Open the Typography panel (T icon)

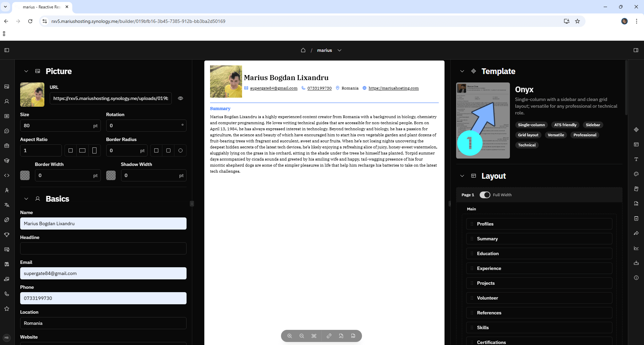(x=636, y=159)
